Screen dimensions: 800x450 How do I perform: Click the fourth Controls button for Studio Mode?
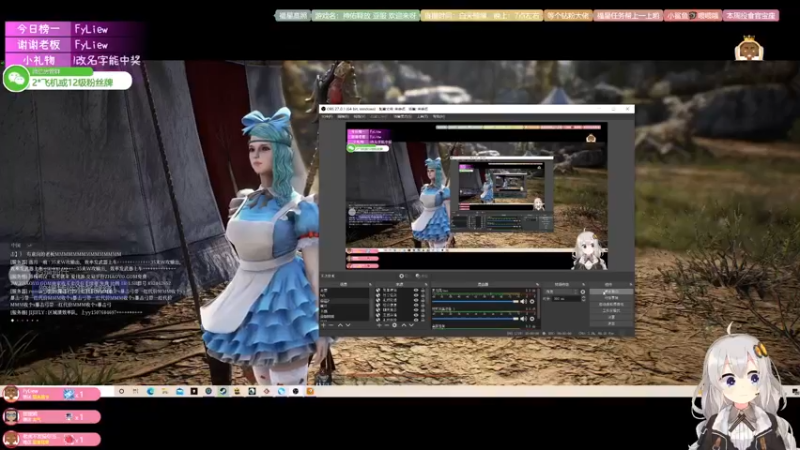click(611, 311)
